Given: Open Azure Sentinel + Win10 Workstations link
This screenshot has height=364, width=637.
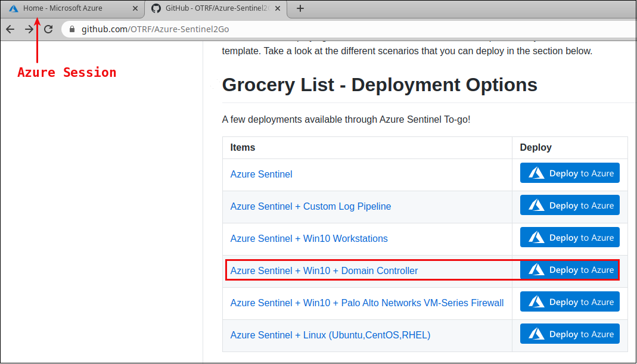Looking at the screenshot, I should [x=309, y=239].
